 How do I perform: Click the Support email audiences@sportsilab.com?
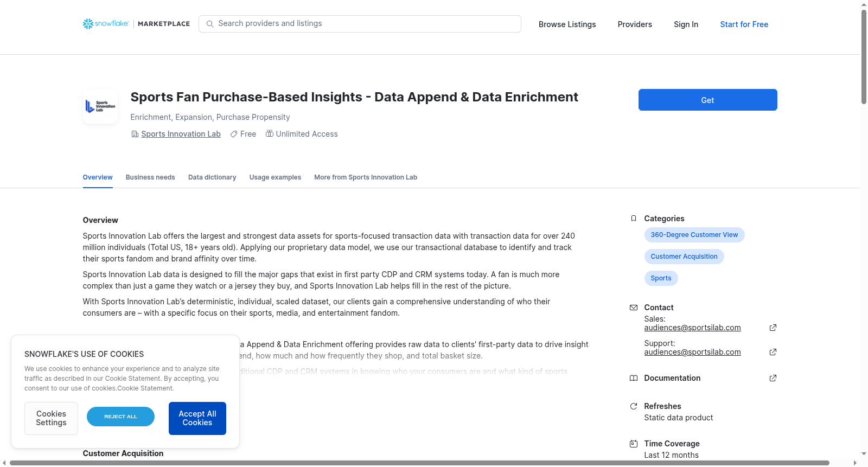tap(692, 352)
